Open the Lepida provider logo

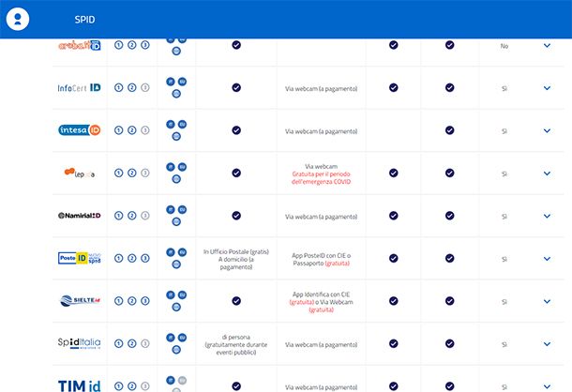click(x=79, y=173)
